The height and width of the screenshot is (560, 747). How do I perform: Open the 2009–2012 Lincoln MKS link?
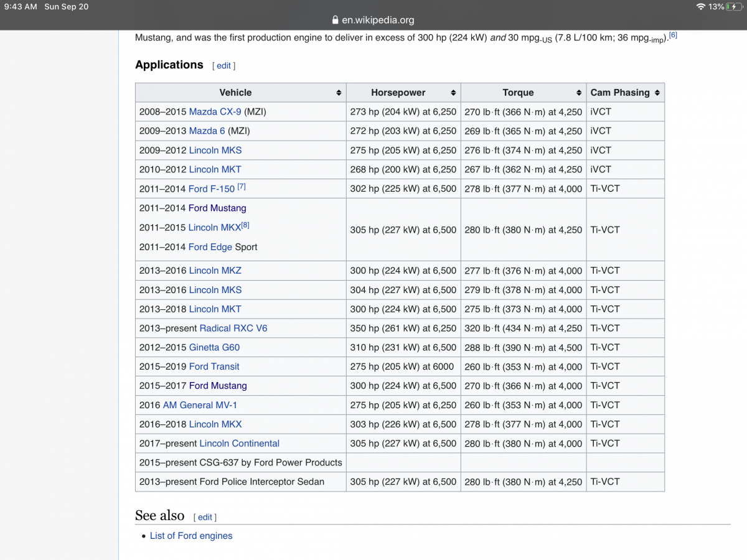(x=215, y=151)
